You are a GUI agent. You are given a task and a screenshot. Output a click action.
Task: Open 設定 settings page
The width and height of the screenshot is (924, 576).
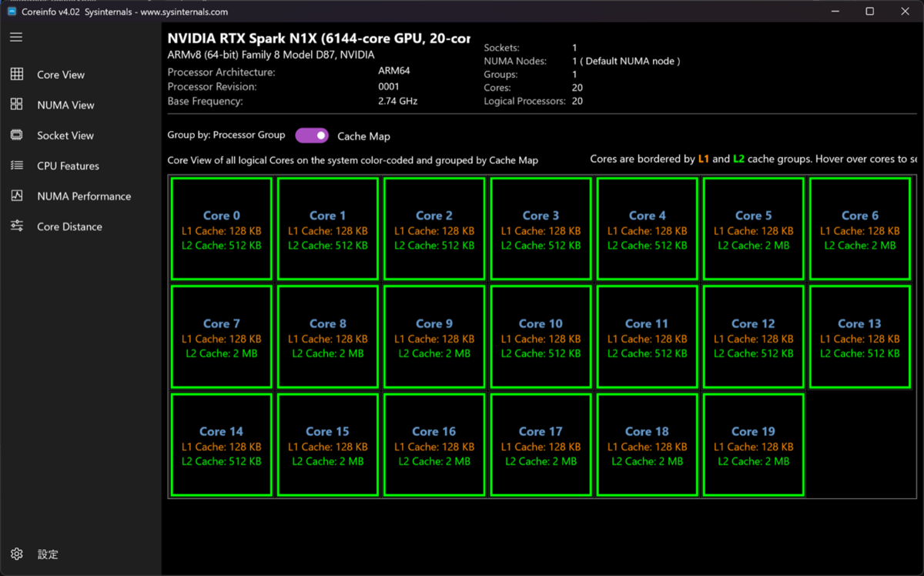tap(81, 554)
